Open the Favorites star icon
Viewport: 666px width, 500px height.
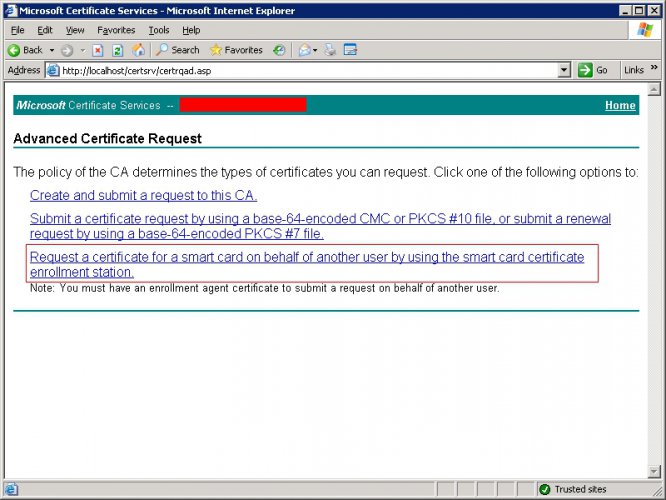(x=216, y=50)
